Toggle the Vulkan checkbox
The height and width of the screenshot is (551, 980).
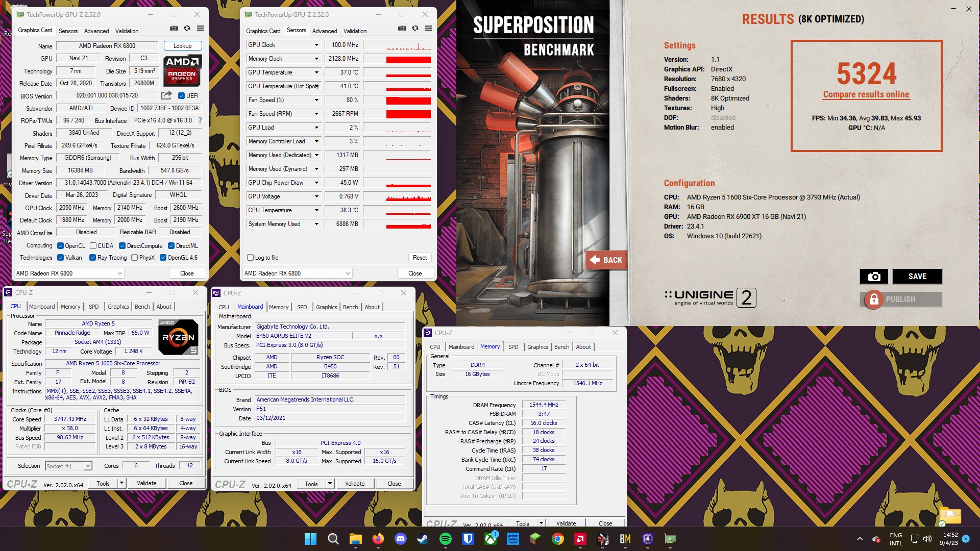[x=60, y=258]
